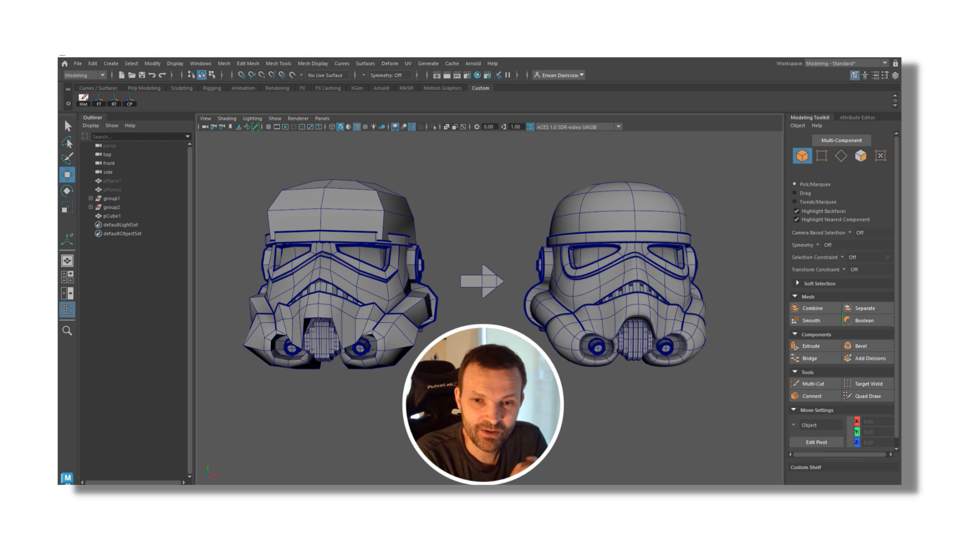Toggle workspace lock icon
This screenshot has height=551, width=980.
pos(895,63)
